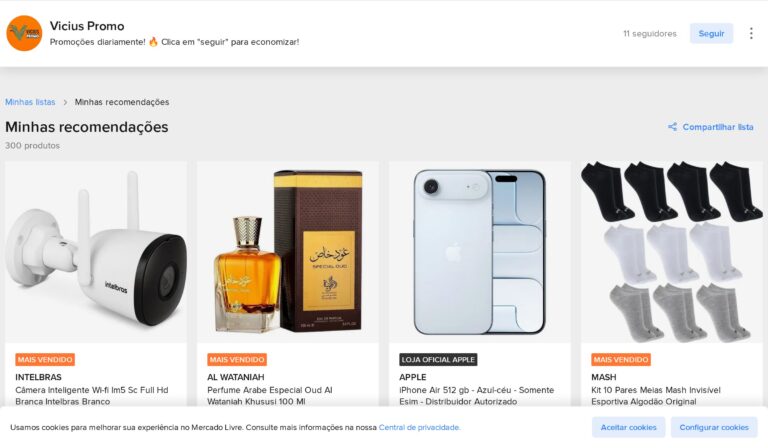Viewport: 768px width, 448px height.
Task: Open the Intelbras camera product image
Action: pyautogui.click(x=96, y=252)
